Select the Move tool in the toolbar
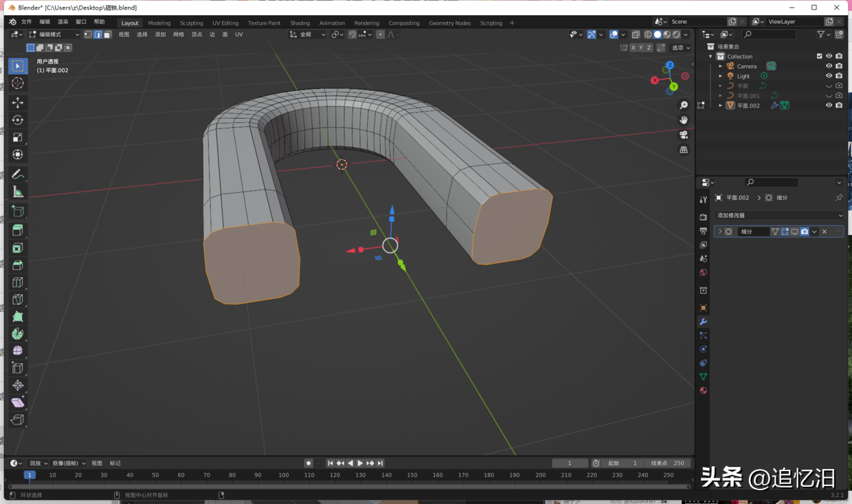 coord(17,102)
